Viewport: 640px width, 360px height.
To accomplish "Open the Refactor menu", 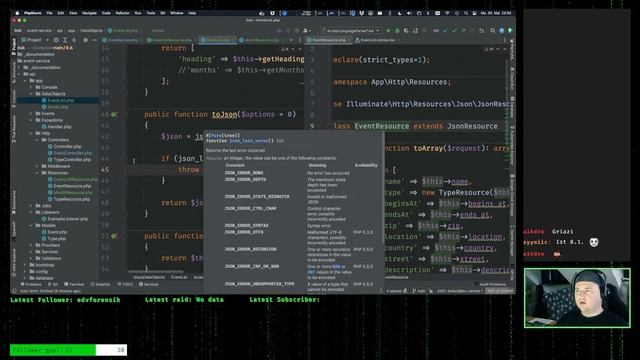I will pyautogui.click(x=122, y=13).
